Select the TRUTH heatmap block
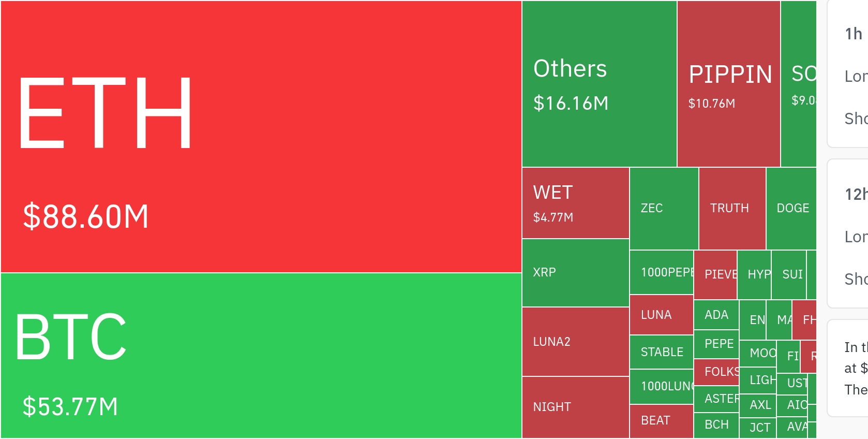 tap(732, 208)
